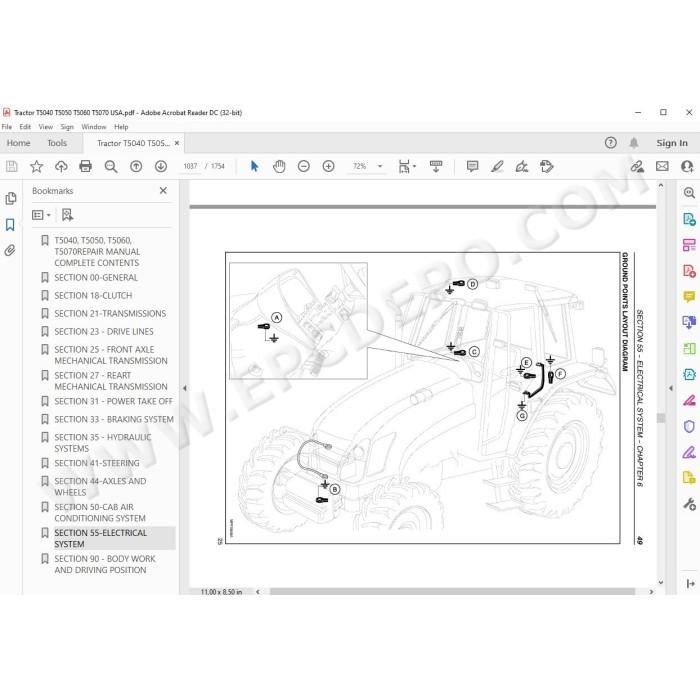Open the zoom level dropdown at 72%
The width and height of the screenshot is (700, 700).
[x=380, y=166]
